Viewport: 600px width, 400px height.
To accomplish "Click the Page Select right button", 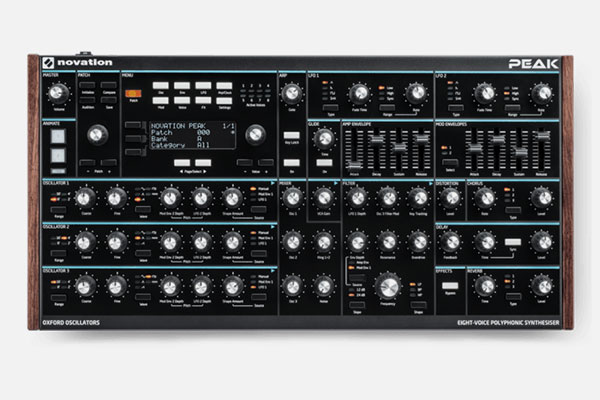I will coord(203,163).
